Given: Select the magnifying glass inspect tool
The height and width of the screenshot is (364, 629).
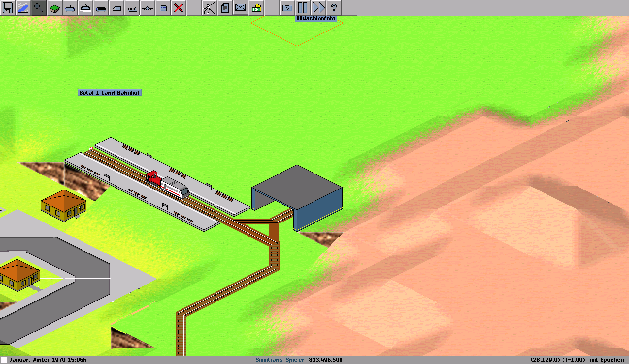Looking at the screenshot, I should (39, 8).
